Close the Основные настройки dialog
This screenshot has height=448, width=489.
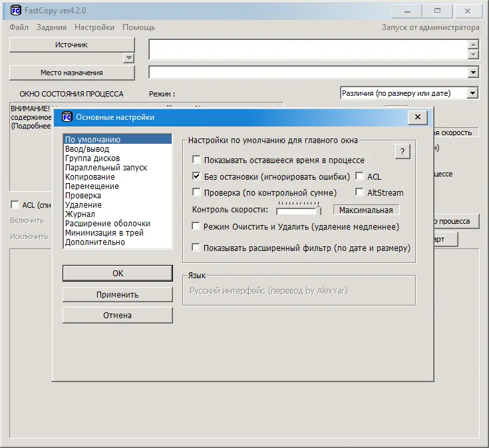pos(418,117)
